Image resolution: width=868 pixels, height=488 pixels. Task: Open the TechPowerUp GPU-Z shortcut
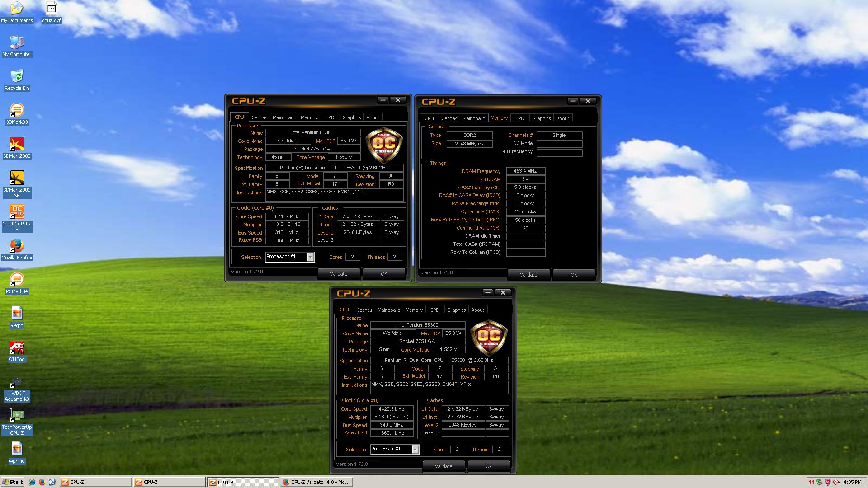point(17,422)
